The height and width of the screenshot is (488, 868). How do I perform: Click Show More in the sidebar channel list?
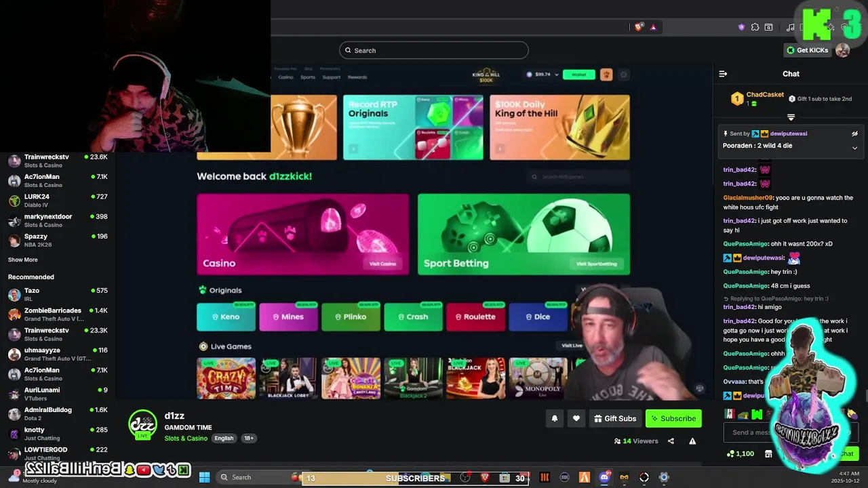[22, 260]
